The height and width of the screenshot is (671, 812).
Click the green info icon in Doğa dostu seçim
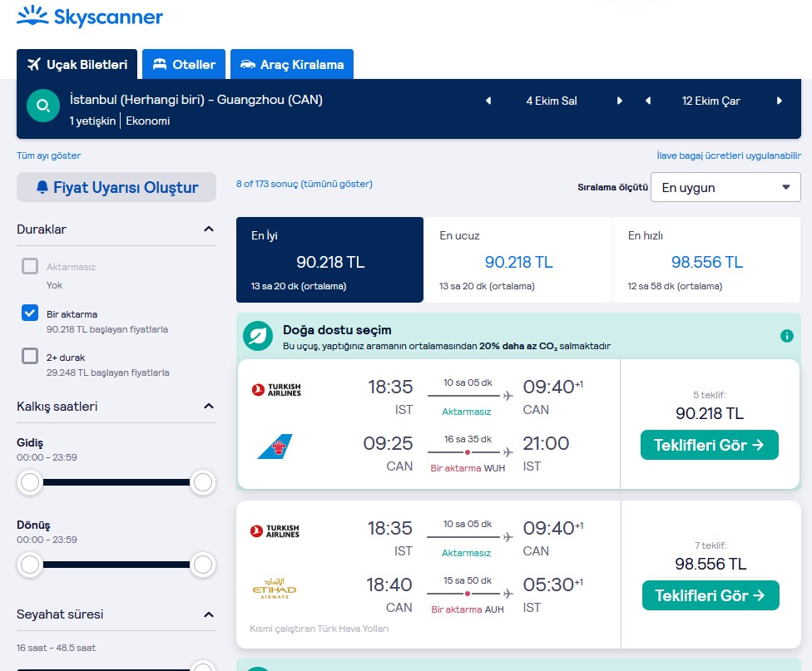tap(787, 336)
